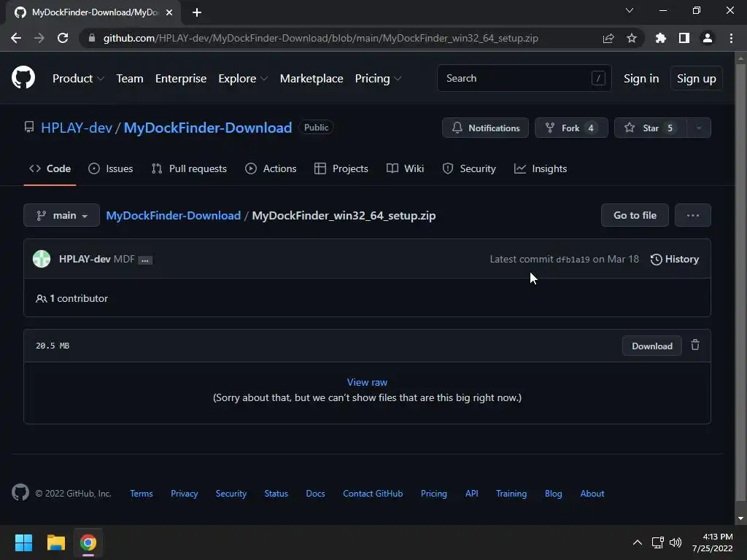Go back with browser back arrow
This screenshot has height=560, width=747.
tap(16, 38)
